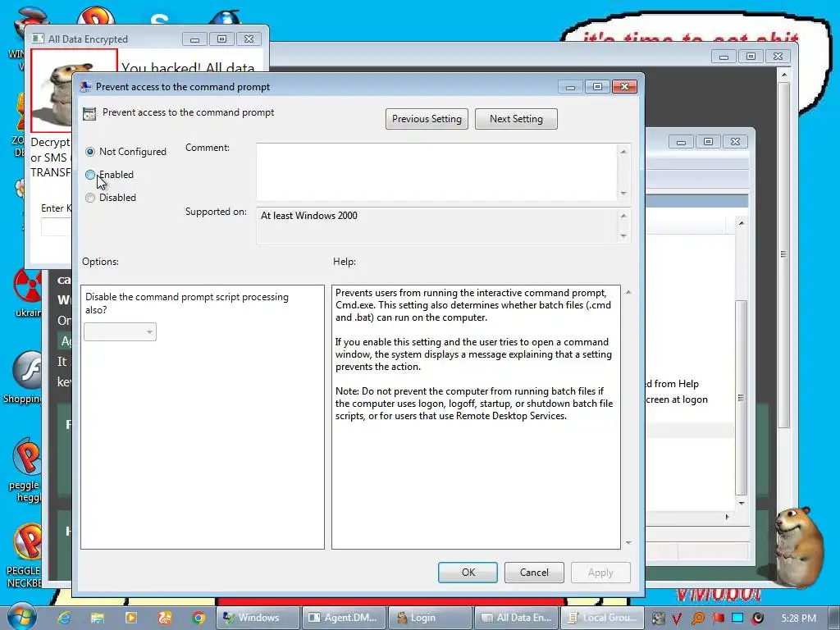
Task: Click the Comment box scroll-down arrow
Action: 623,194
